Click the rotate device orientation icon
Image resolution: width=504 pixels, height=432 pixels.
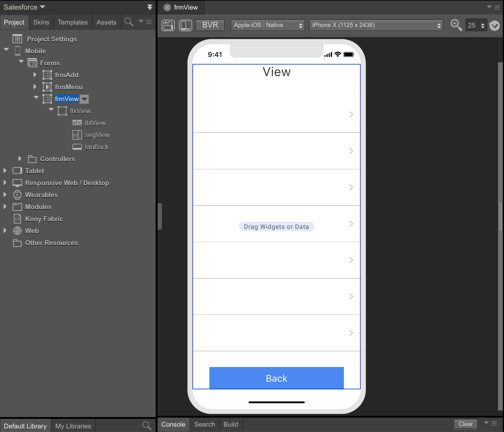point(168,25)
